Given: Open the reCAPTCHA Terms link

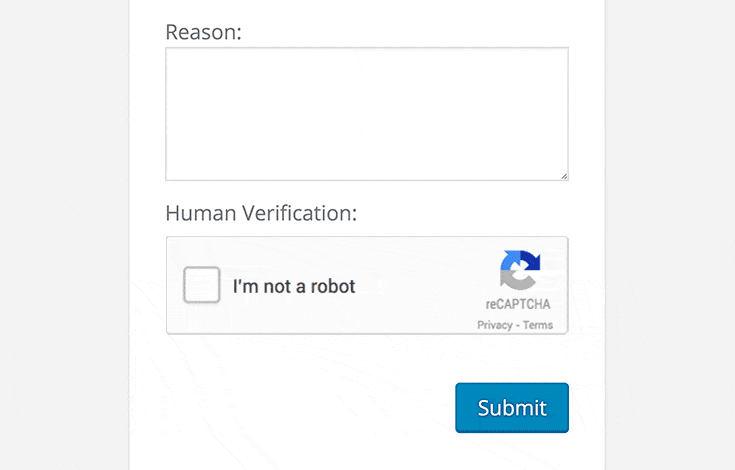Looking at the screenshot, I should [x=538, y=325].
